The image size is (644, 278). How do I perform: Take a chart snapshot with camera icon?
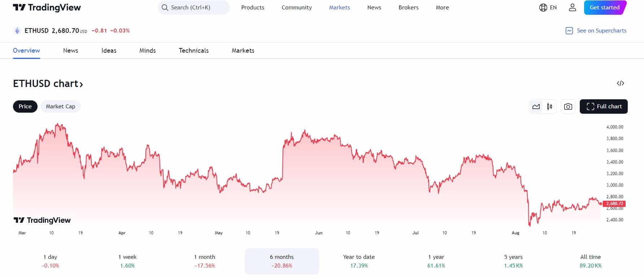[x=568, y=107]
